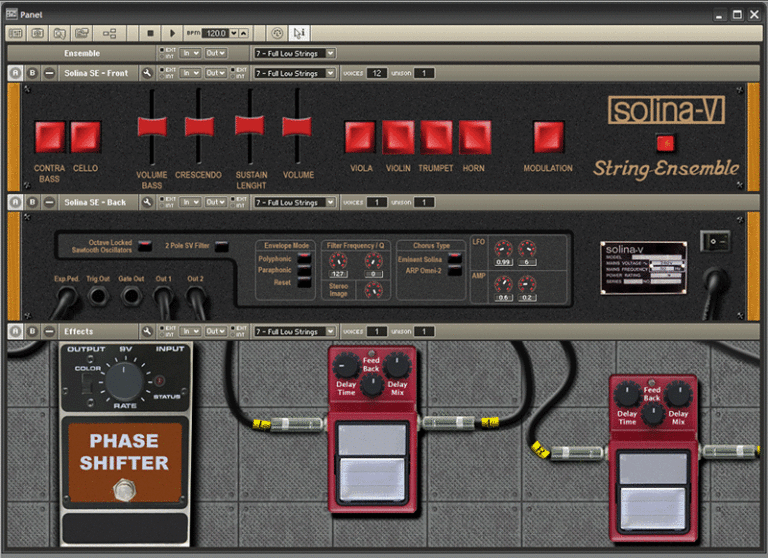Toggle the Viola red button
Viewport: 768px width, 558px height.
pyautogui.click(x=360, y=137)
